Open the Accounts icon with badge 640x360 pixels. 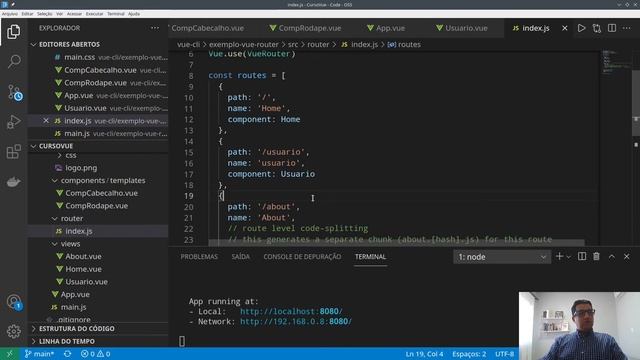[x=14, y=302]
